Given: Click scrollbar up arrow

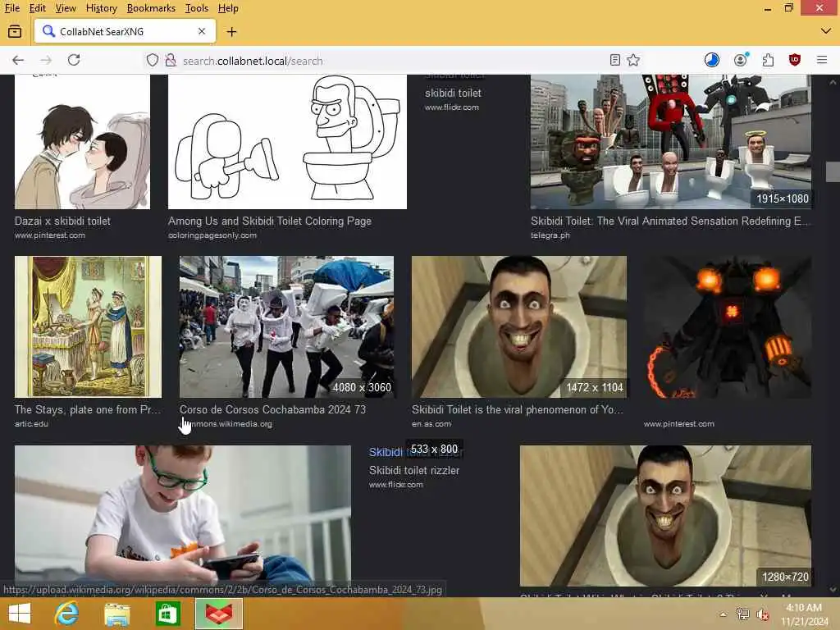Looking at the screenshot, I should (833, 82).
